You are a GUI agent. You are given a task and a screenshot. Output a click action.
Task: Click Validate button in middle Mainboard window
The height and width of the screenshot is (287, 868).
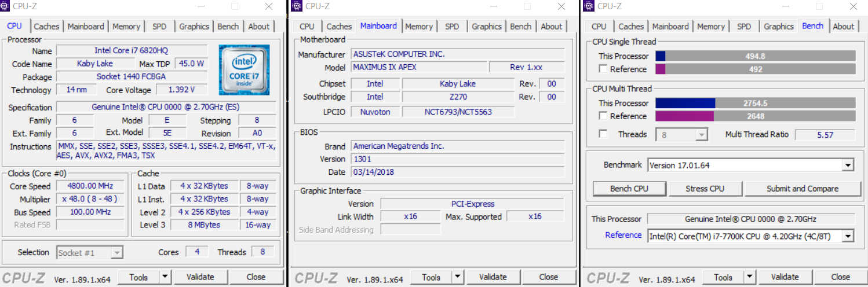(493, 277)
